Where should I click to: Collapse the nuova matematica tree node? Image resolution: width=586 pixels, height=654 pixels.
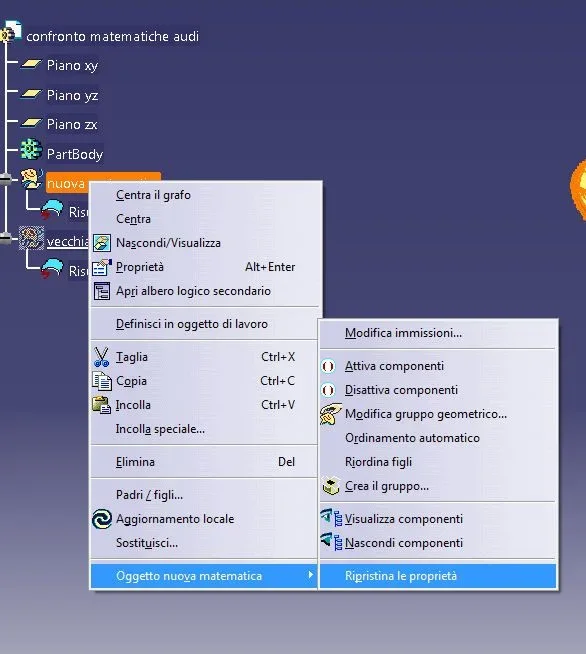click(x=5, y=179)
